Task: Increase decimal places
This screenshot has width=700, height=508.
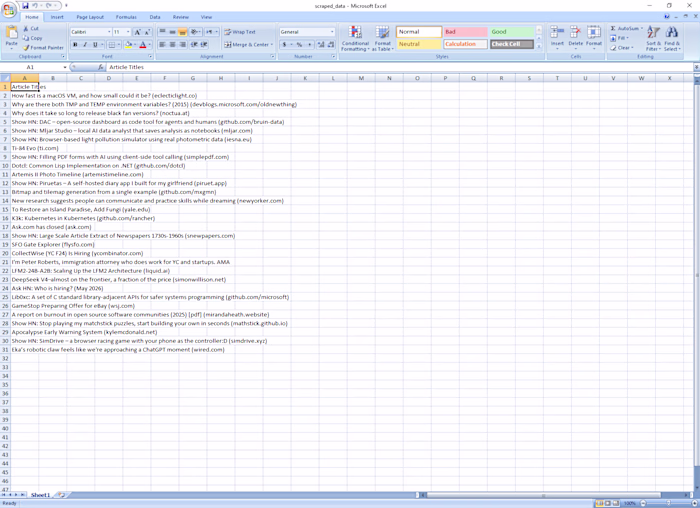Action: tap(321, 45)
